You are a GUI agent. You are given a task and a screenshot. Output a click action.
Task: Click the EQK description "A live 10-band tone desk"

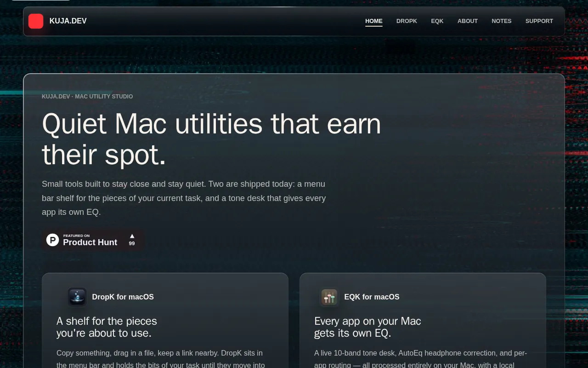point(421,359)
